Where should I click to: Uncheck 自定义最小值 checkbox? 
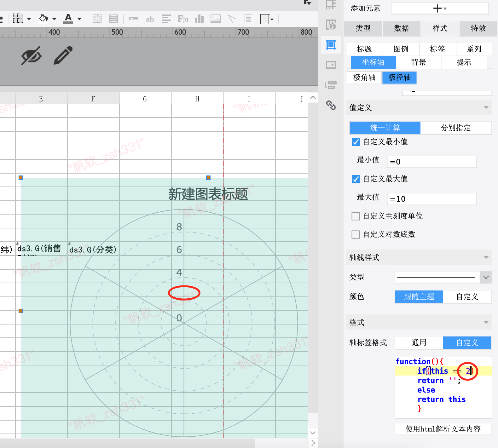tap(356, 142)
